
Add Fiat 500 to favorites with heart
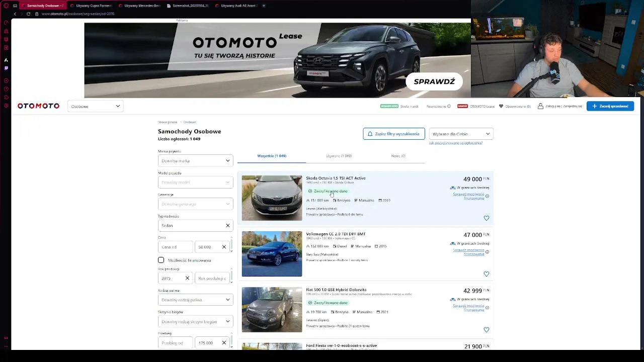click(486, 330)
